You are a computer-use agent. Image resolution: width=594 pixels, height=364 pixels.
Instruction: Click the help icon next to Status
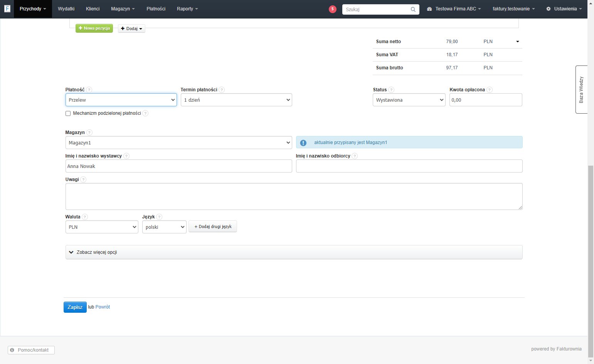pos(391,90)
